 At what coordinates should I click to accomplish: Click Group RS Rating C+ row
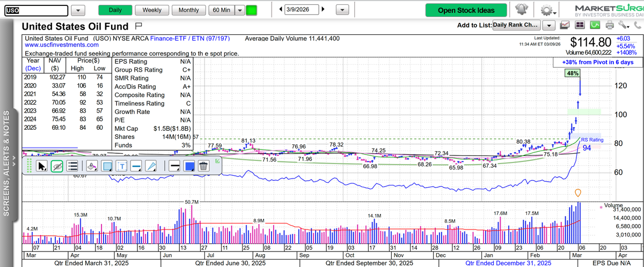[x=152, y=70]
